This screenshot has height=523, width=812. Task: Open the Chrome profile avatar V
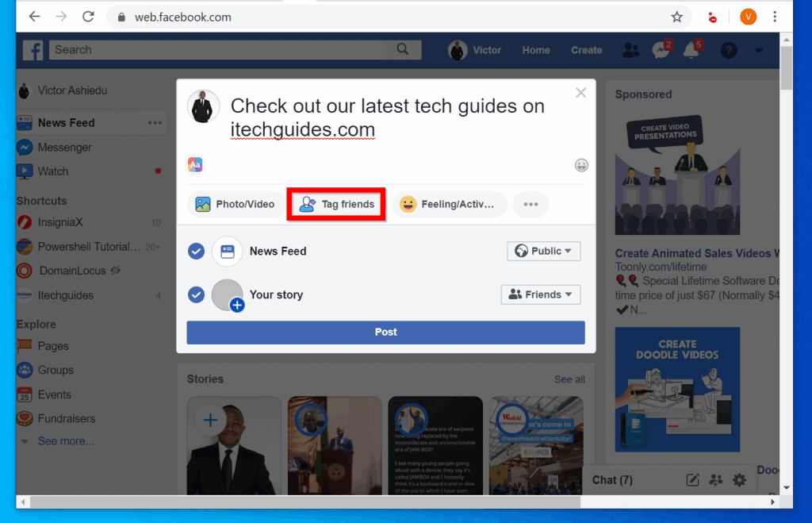click(x=748, y=17)
